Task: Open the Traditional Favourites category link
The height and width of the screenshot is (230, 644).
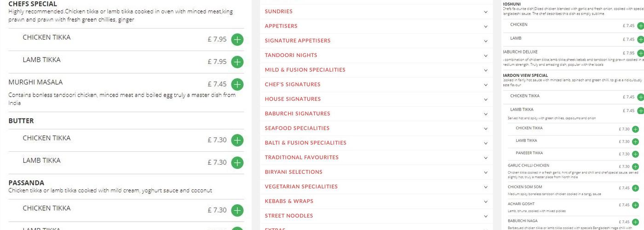Action: click(301, 157)
